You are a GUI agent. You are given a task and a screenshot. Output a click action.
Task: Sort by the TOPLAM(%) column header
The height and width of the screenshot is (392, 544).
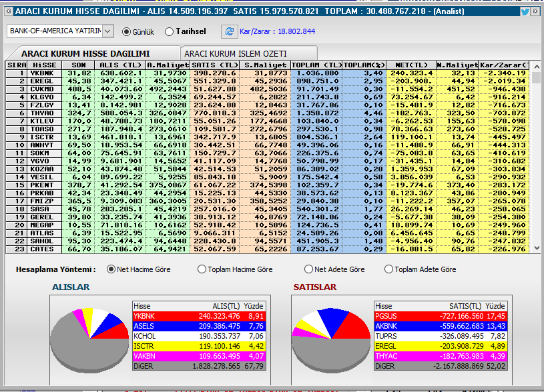(364, 65)
